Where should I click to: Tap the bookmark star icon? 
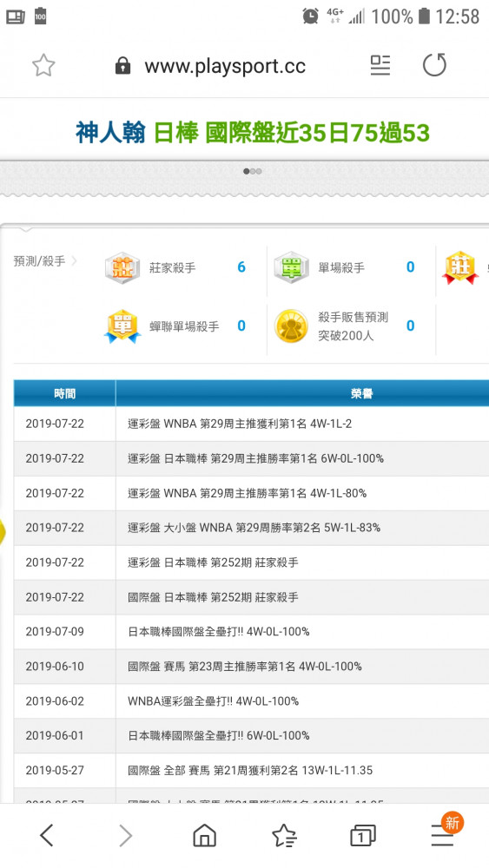(x=43, y=66)
